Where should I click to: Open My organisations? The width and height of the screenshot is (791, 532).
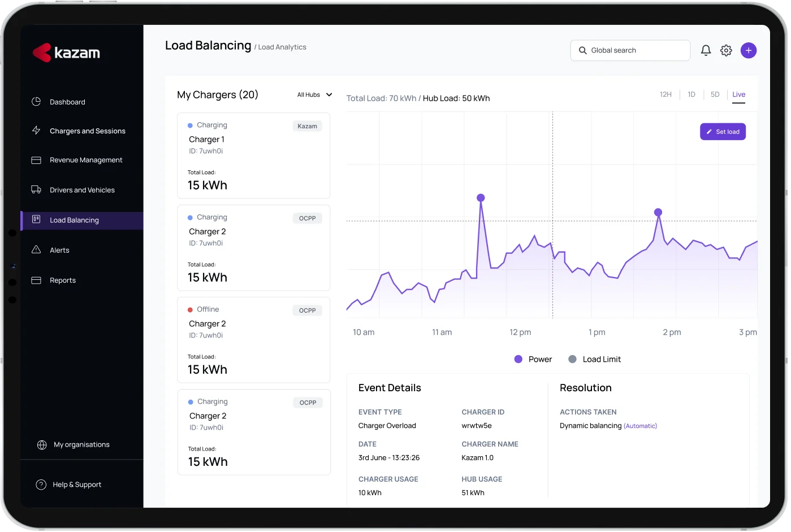[82, 445]
